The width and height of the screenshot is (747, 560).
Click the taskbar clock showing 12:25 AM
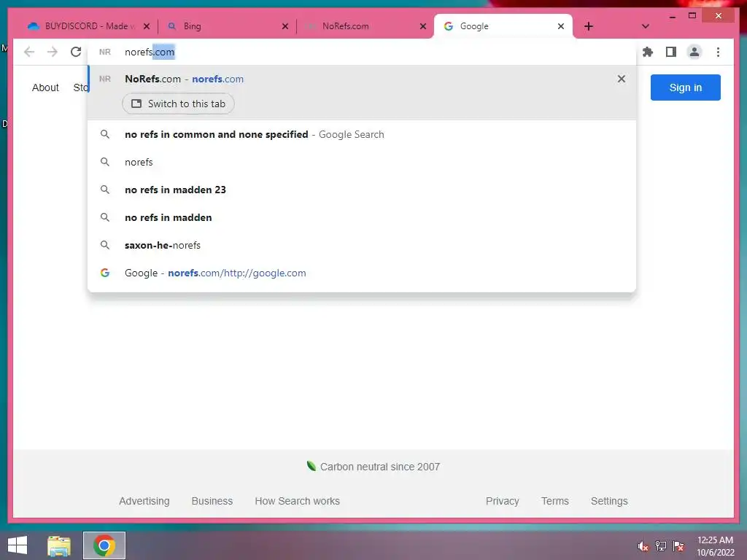coord(715,546)
